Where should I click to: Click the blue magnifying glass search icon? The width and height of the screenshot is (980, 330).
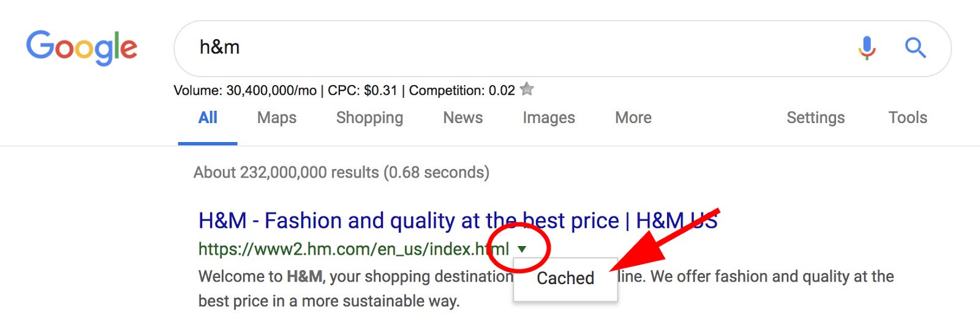[915, 47]
